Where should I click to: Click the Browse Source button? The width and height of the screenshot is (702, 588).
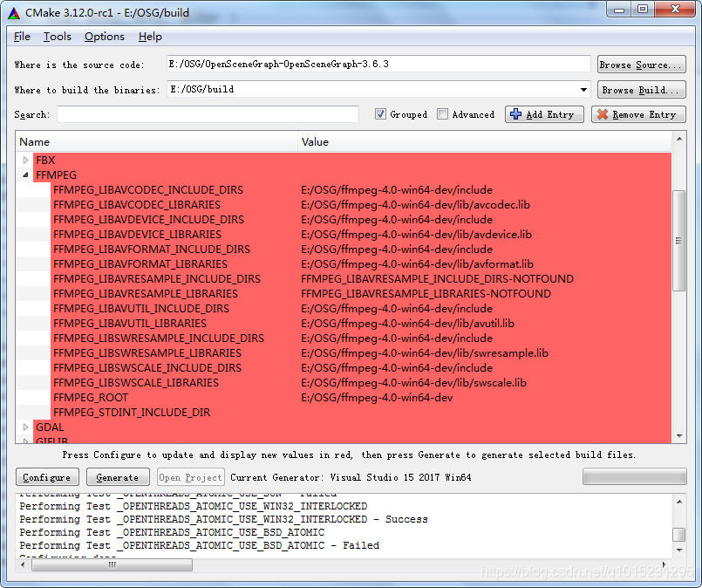(641, 65)
